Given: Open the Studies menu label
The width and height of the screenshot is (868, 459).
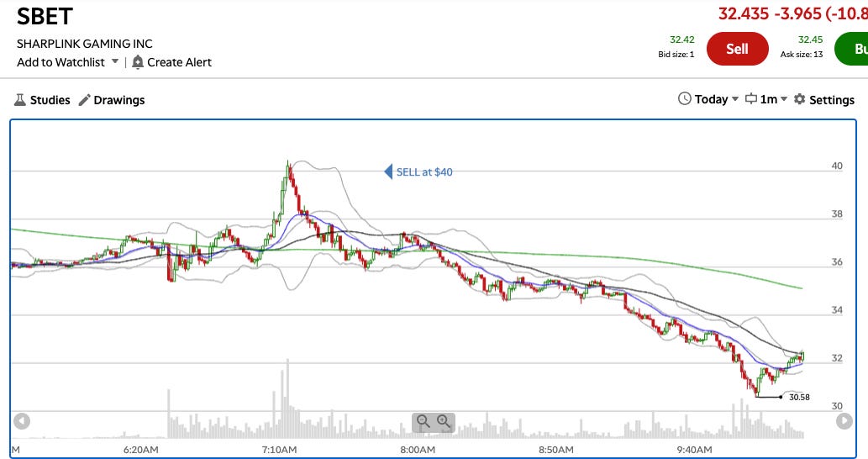Looking at the screenshot, I should pos(50,100).
